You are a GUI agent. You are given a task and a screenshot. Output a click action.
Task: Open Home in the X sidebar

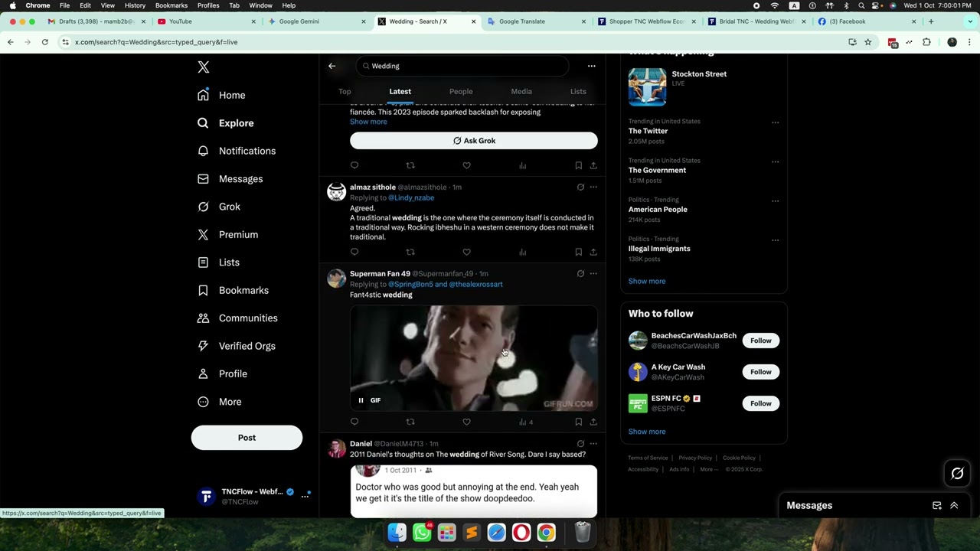click(221, 95)
